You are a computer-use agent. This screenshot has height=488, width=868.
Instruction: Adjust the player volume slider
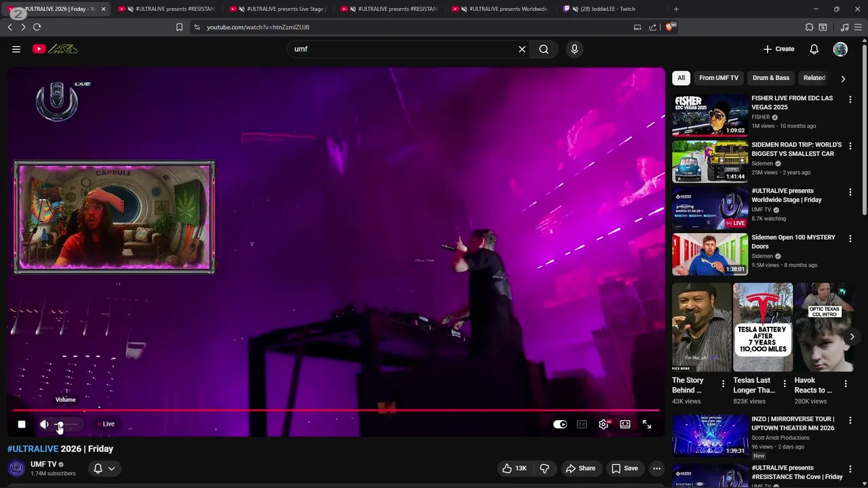[66, 425]
